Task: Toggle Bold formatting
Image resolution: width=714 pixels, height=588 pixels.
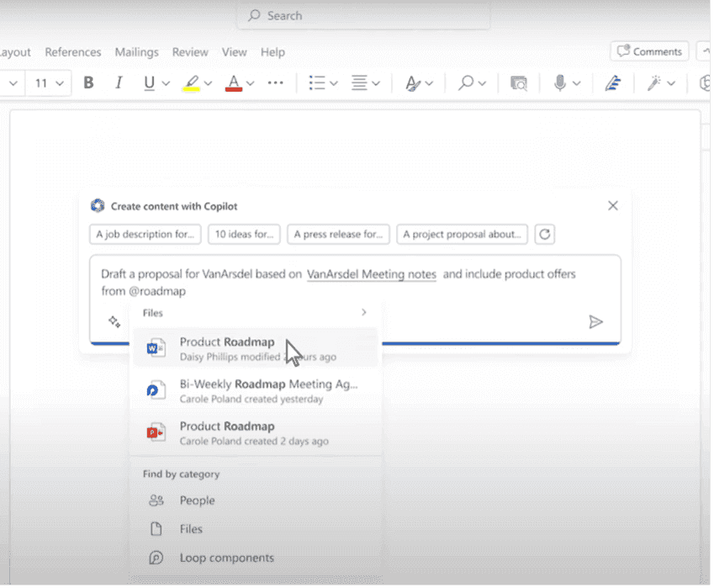Action: pos(88,82)
